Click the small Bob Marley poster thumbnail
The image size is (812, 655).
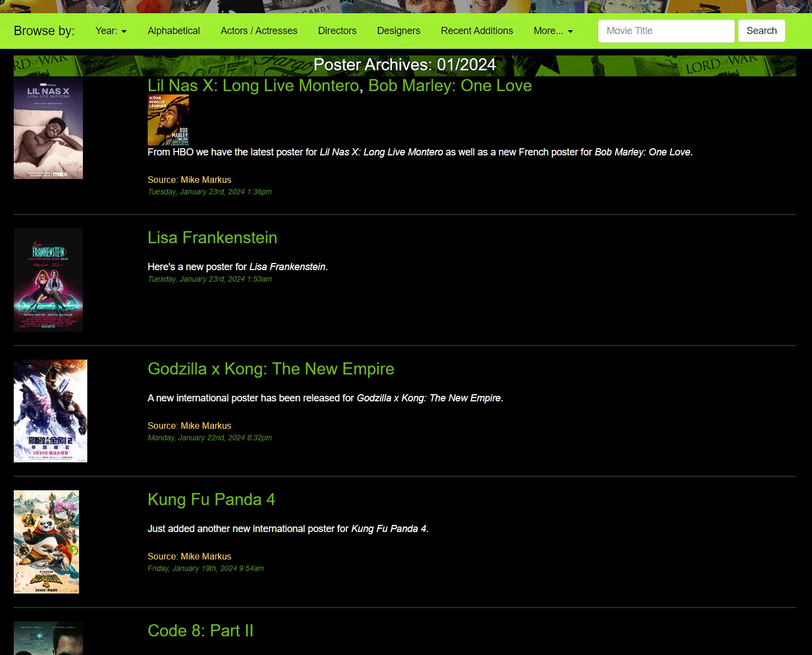[168, 120]
